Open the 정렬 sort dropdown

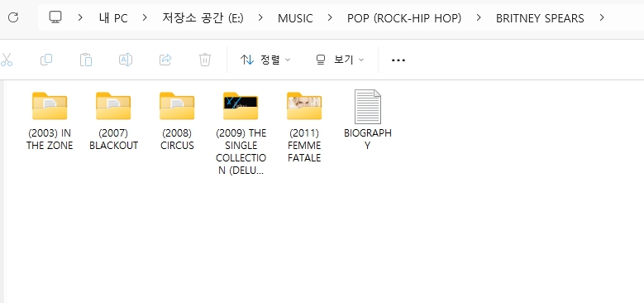tap(265, 60)
